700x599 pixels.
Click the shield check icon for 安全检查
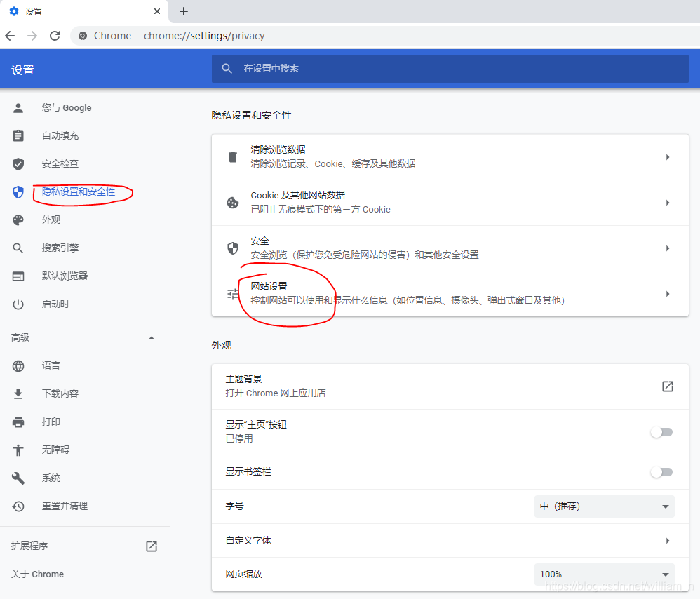18,164
